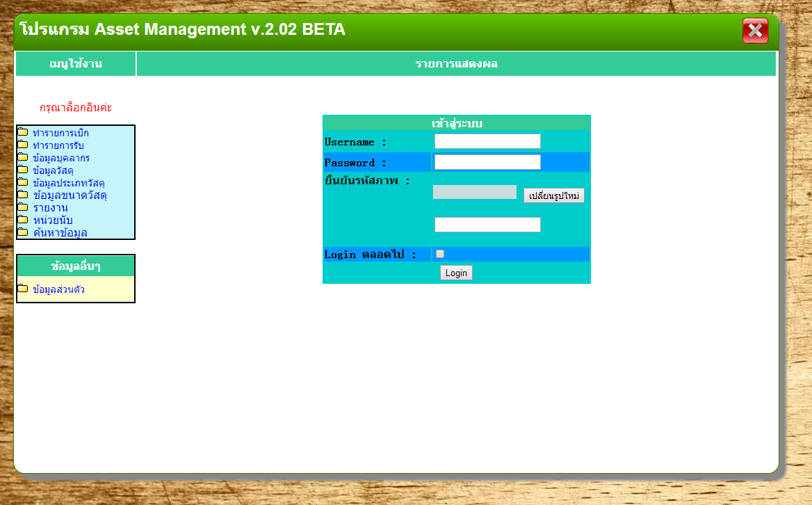The height and width of the screenshot is (505, 812).
Task: Open the ทำรายการเบิก menu link
Action: (x=60, y=133)
